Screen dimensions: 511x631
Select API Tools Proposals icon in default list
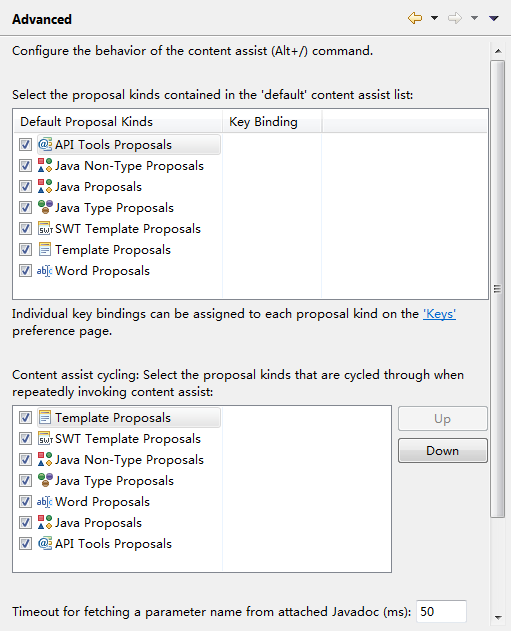click(x=45, y=144)
